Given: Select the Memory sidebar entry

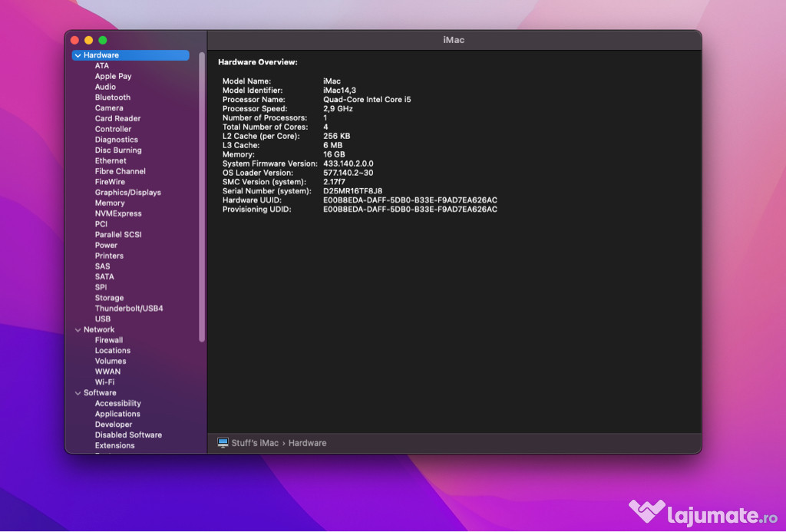Looking at the screenshot, I should (x=110, y=203).
